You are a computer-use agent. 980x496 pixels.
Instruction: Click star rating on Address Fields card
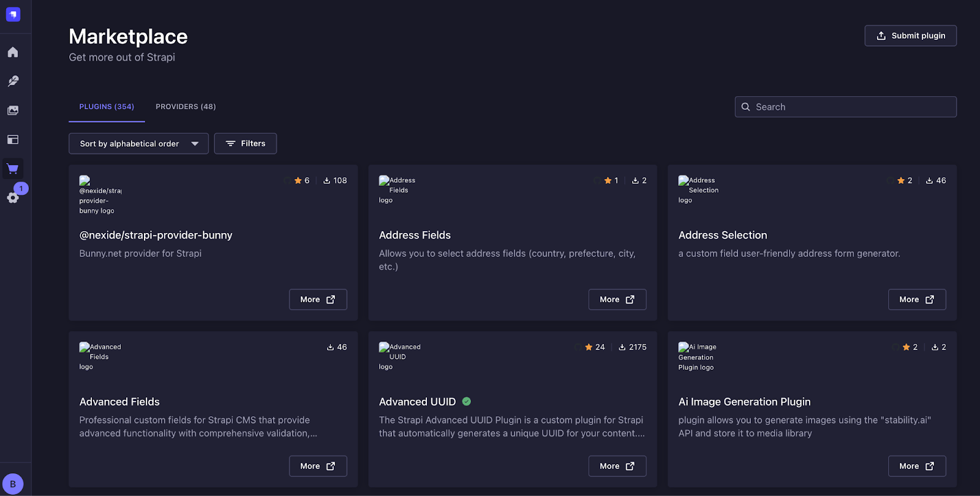[611, 180]
